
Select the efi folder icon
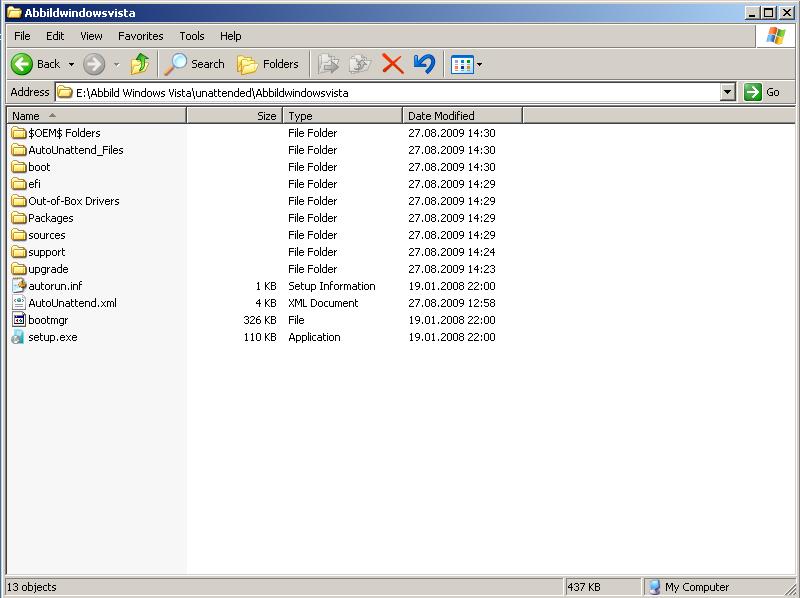pos(19,184)
